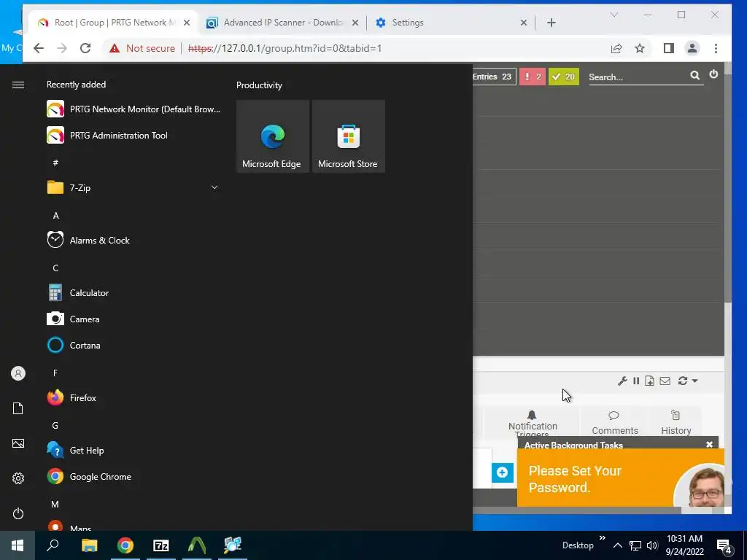Open the Comments tab in PRTG
The height and width of the screenshot is (560, 747).
tap(614, 422)
